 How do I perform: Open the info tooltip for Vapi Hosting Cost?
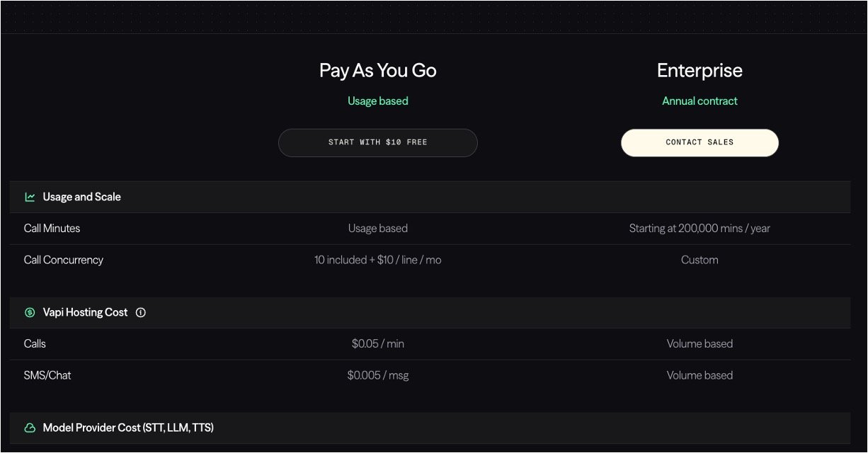click(141, 312)
